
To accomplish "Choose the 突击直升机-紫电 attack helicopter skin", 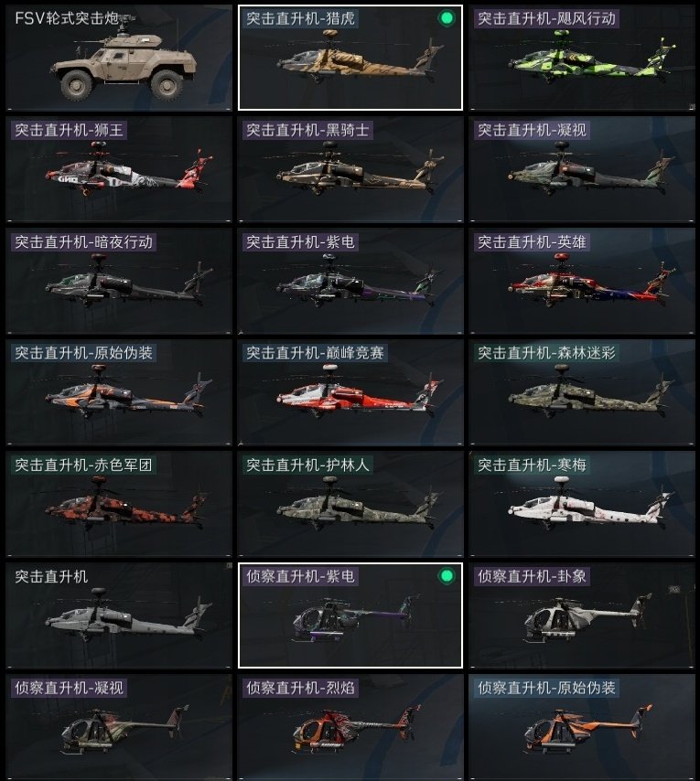I will [350, 281].
